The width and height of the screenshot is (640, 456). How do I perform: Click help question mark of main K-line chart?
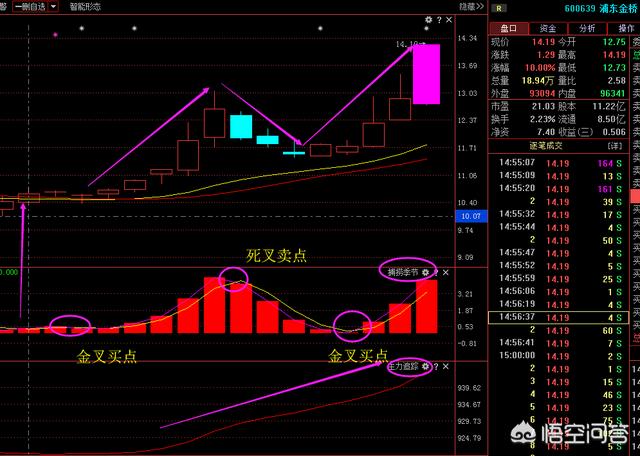tap(439, 20)
